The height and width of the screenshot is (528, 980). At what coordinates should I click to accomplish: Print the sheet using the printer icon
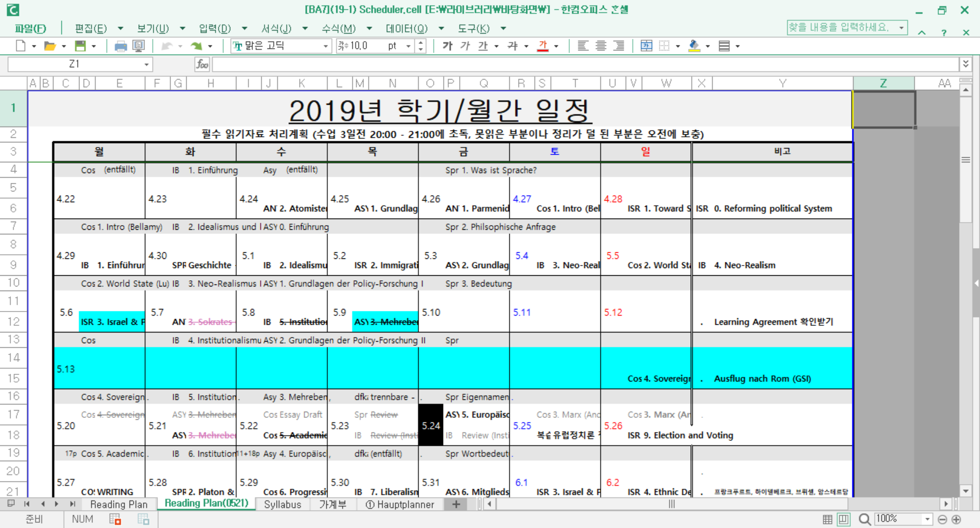click(x=120, y=46)
